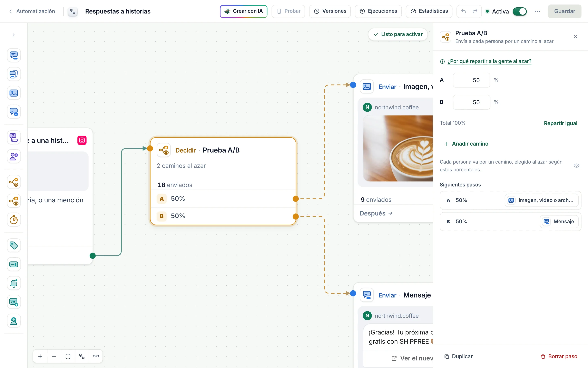Select the image step icon in sidebar

(14, 93)
